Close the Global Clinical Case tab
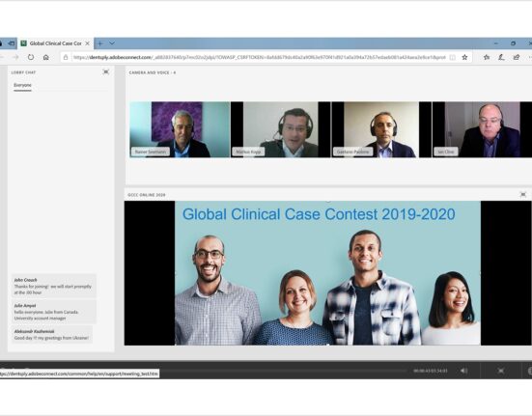This screenshot has height=416, width=532. pos(88,43)
